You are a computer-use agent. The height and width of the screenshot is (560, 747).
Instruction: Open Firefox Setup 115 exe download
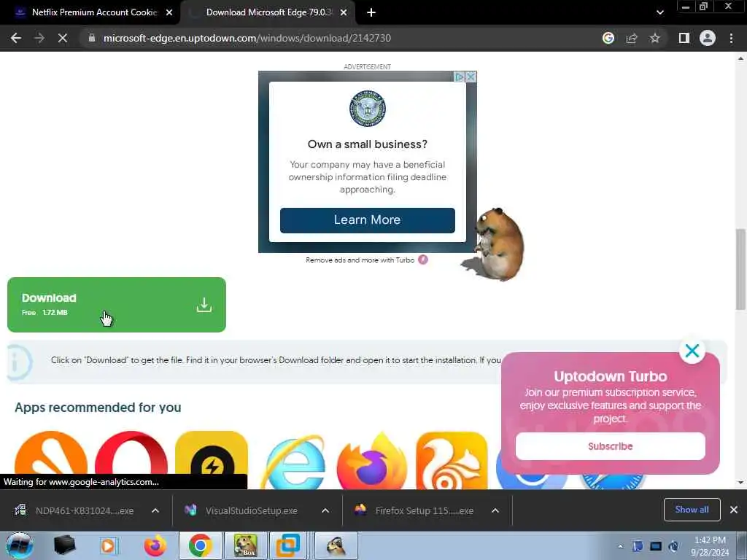pos(414,510)
